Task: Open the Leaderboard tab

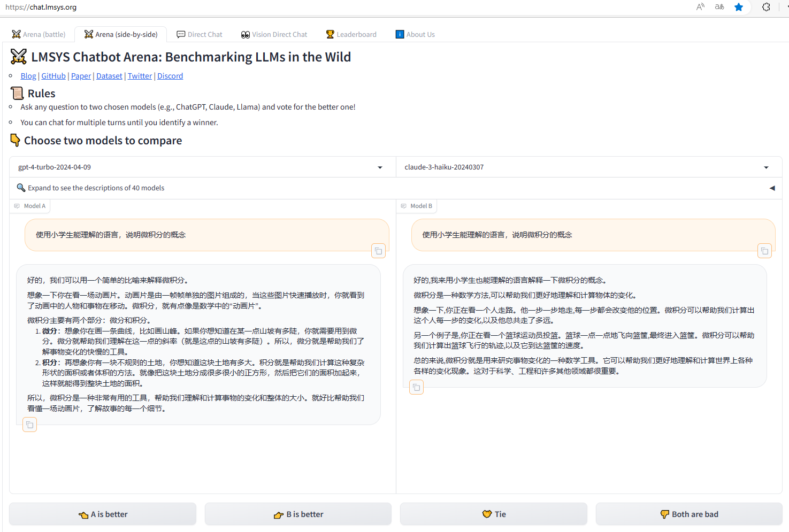Action: [351, 34]
